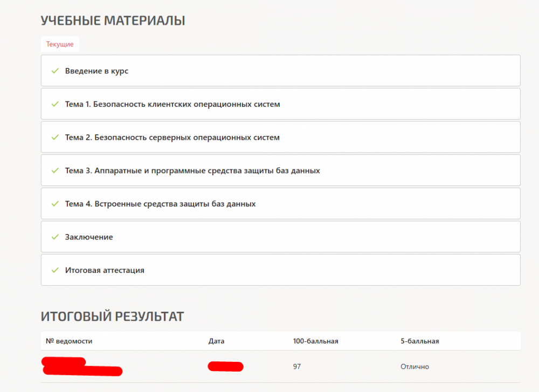This screenshot has height=392, width=539.
Task: Expand the Введение в курс section
Action: 97,71
